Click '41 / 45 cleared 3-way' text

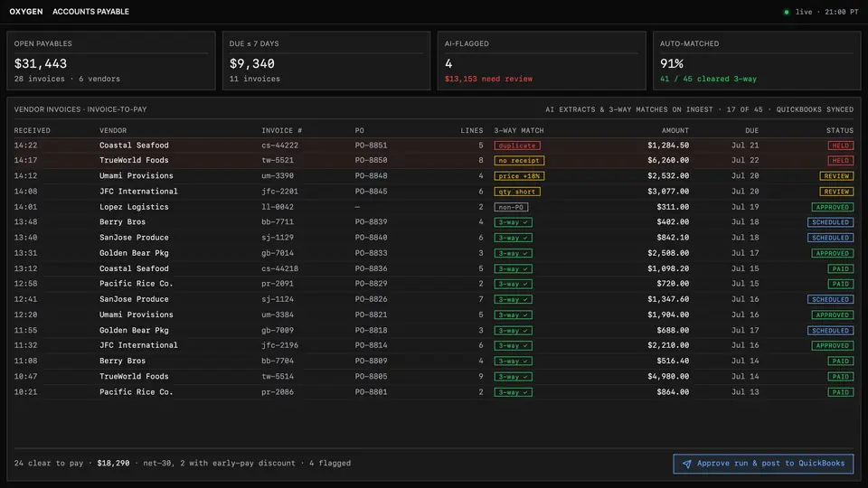click(x=708, y=80)
